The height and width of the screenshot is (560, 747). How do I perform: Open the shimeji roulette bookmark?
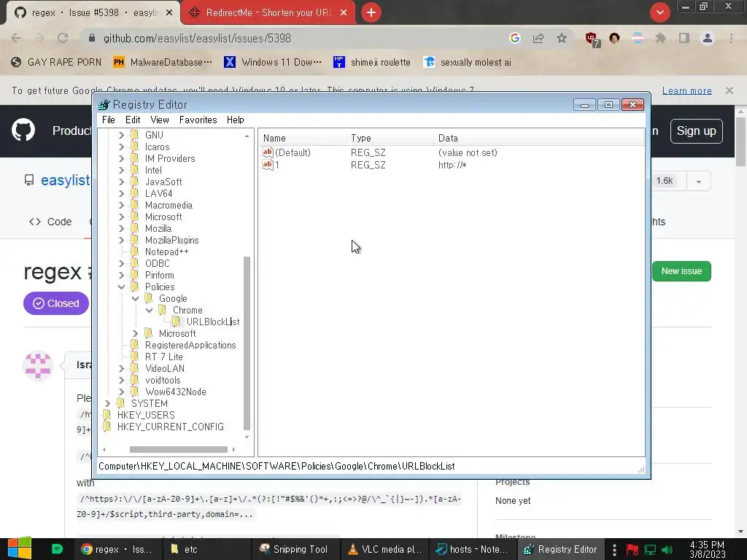click(372, 63)
